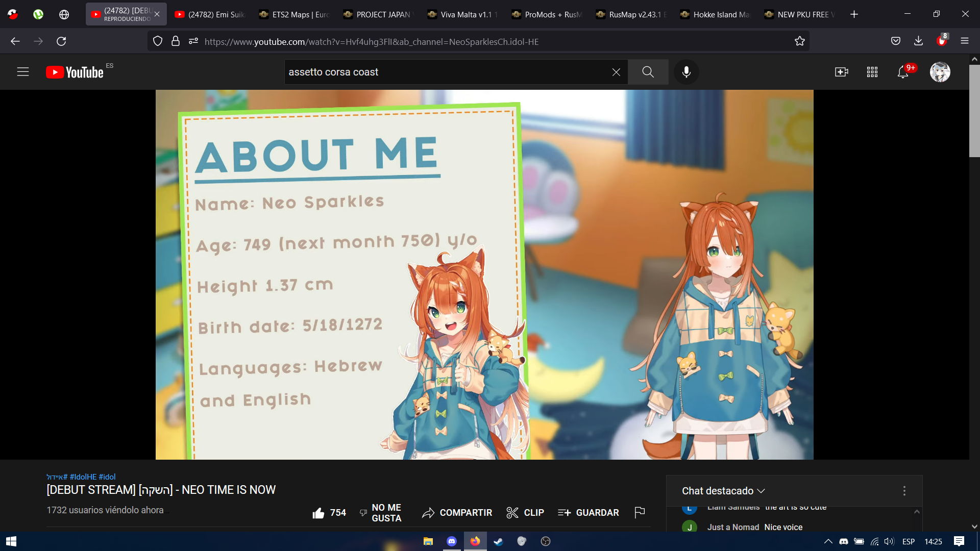Open the Firefox application menu
This screenshot has height=551, width=980.
point(964,41)
